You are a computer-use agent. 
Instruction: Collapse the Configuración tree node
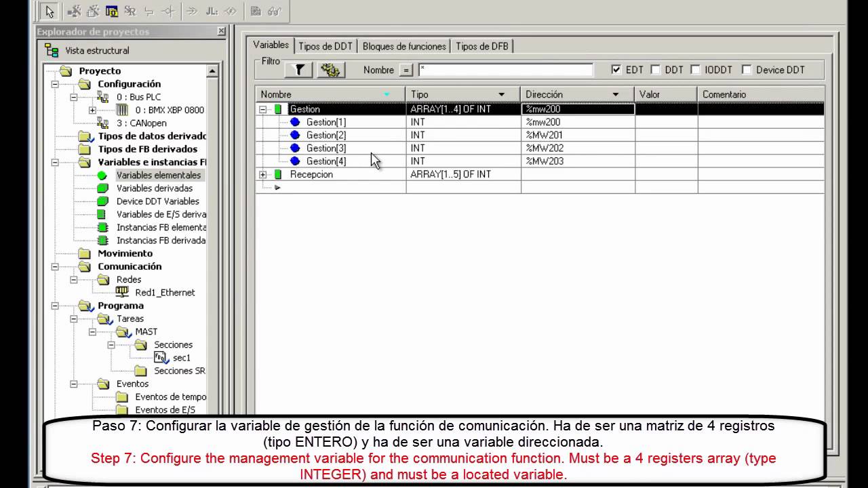click(55, 84)
